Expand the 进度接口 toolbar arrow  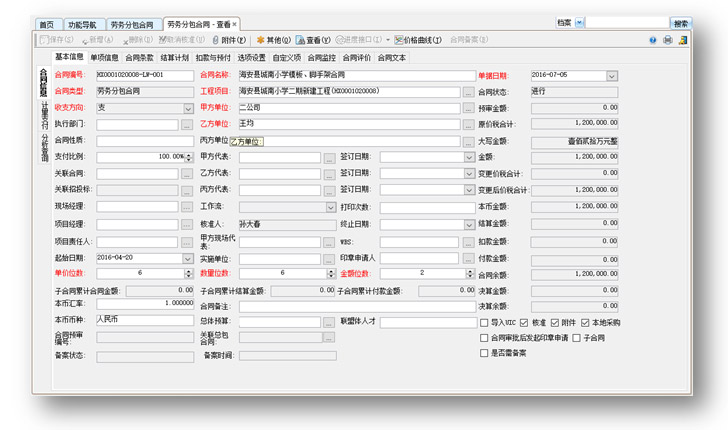pyautogui.click(x=388, y=40)
